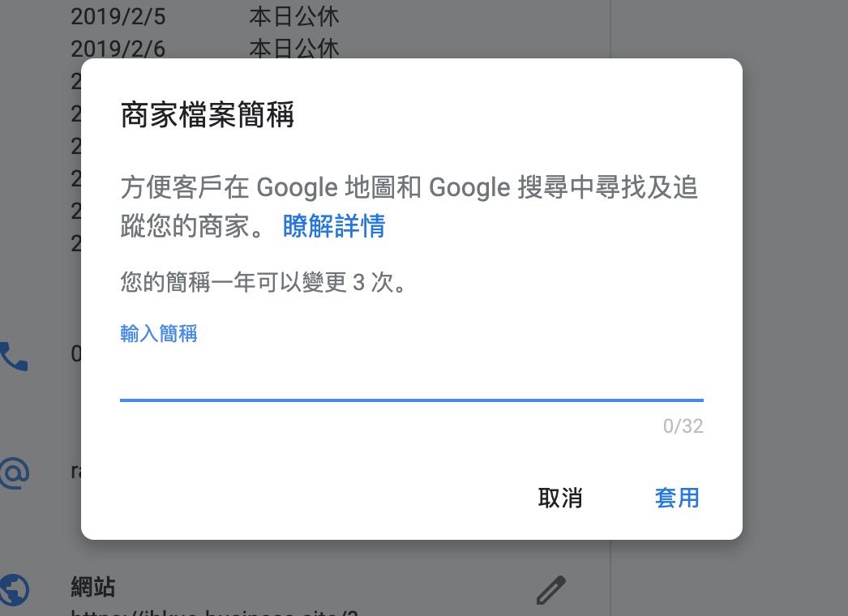Screen dimensions: 848x616
Task: Click the phone icon in the sidebar
Action: 14,356
